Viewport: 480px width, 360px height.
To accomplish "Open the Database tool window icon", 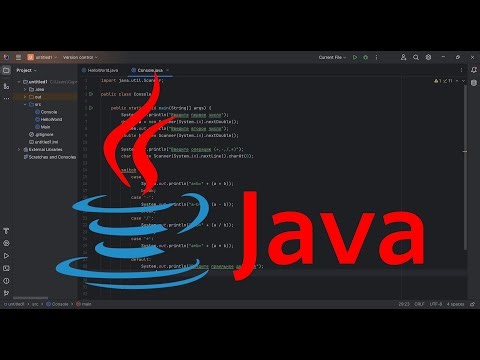I will (474, 83).
